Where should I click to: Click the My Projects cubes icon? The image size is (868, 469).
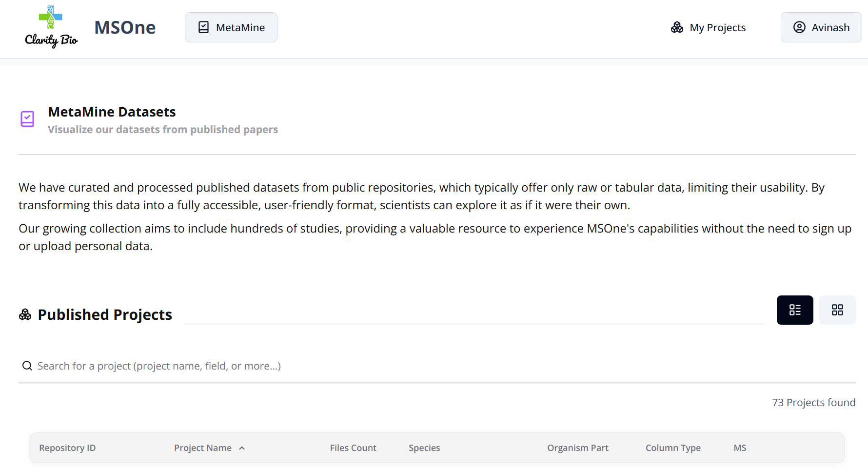677,27
